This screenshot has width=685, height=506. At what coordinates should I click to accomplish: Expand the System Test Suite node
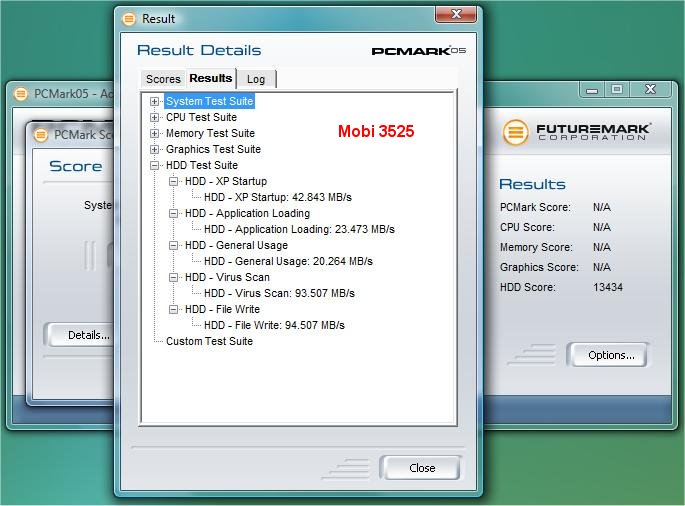tap(154, 101)
